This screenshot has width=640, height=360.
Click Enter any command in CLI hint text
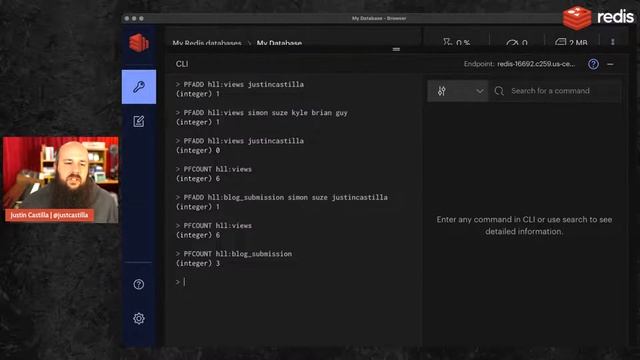click(x=524, y=225)
